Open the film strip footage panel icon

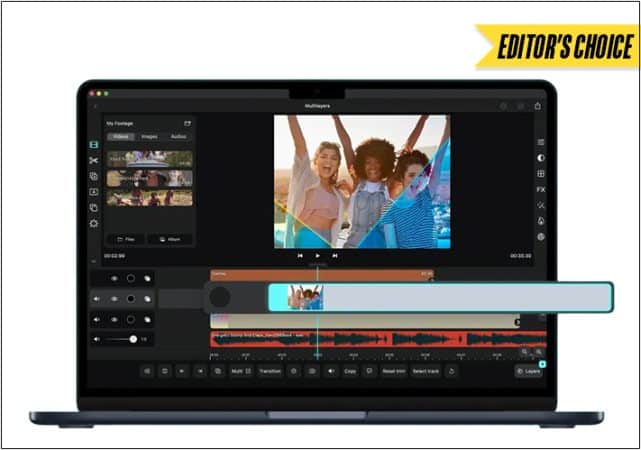tap(94, 145)
